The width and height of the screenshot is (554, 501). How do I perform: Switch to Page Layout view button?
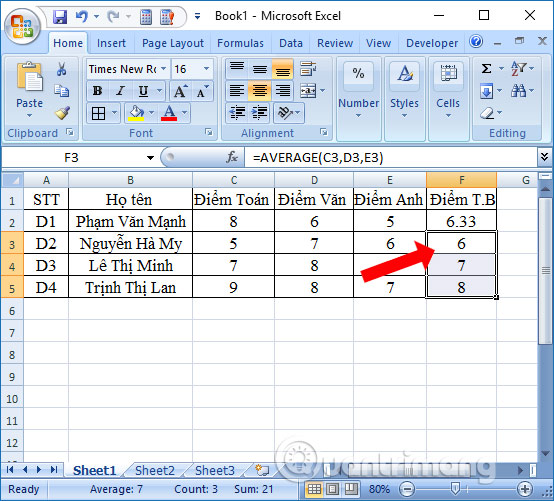332,489
